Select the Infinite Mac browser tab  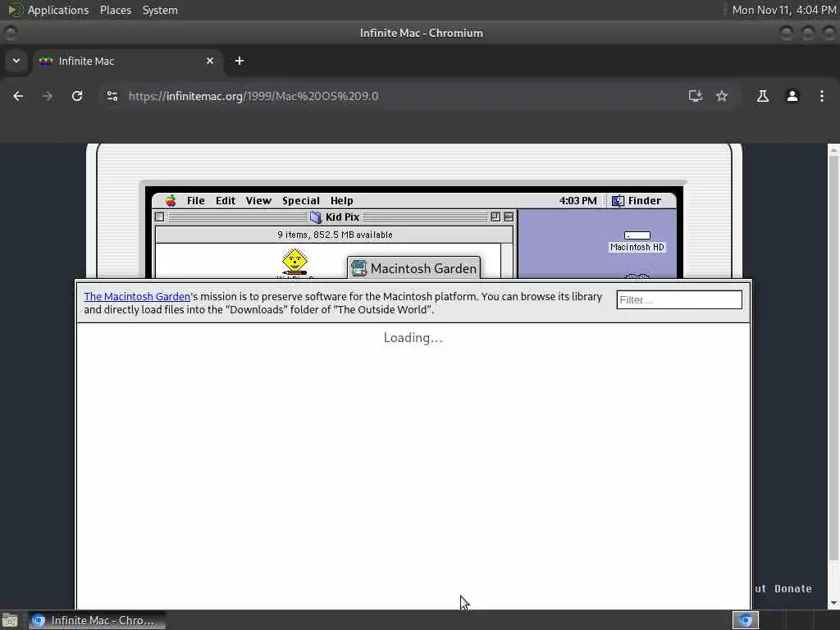click(x=127, y=61)
